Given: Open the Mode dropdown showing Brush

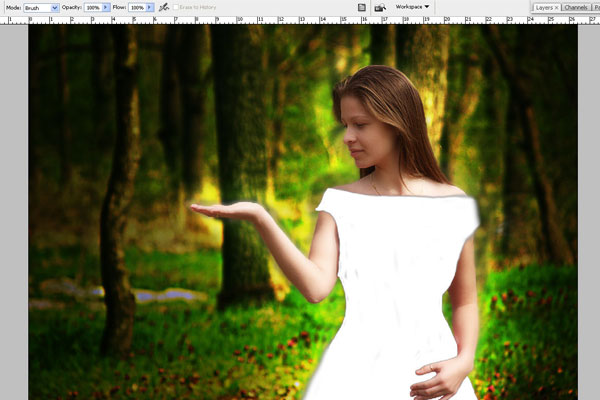Looking at the screenshot, I should click(41, 7).
